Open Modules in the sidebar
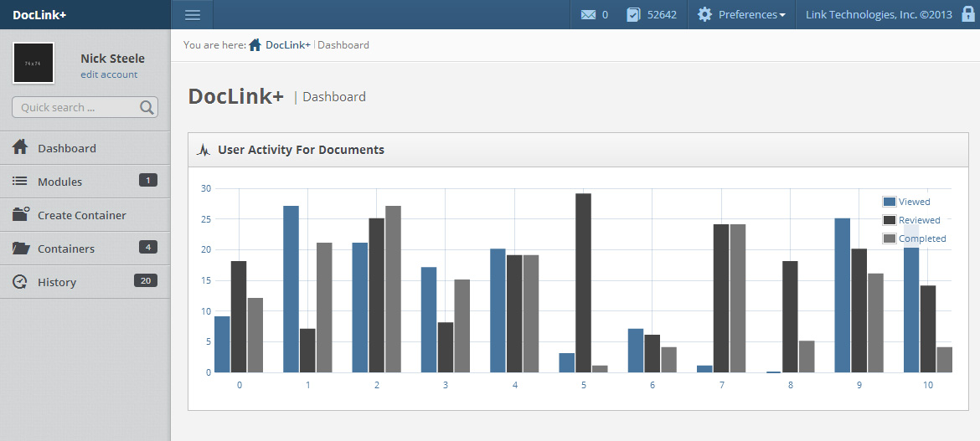Image resolution: width=980 pixels, height=441 pixels. click(85, 182)
